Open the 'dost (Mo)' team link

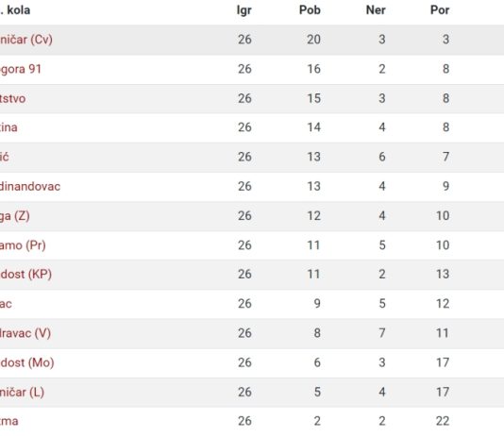coord(27,362)
